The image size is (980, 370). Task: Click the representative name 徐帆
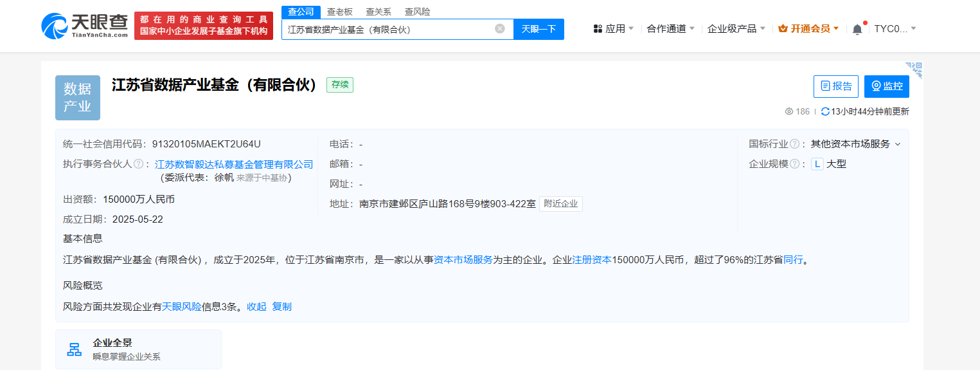tap(224, 178)
